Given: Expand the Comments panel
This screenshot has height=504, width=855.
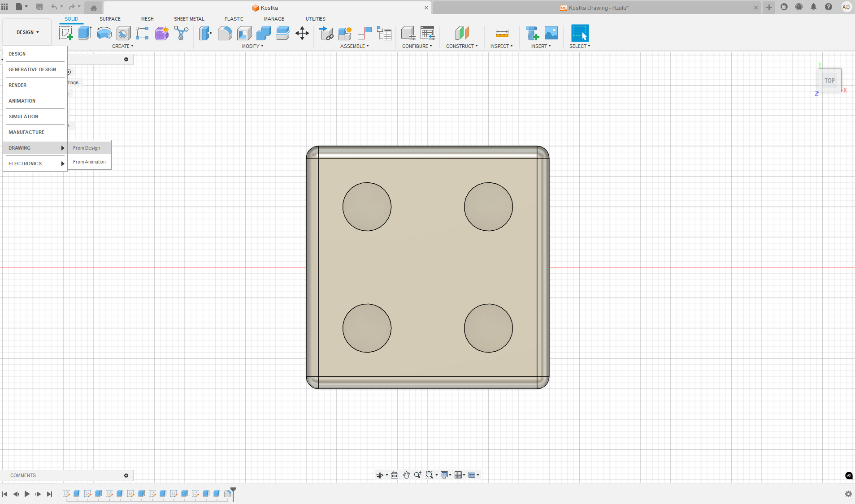Looking at the screenshot, I should 126,475.
